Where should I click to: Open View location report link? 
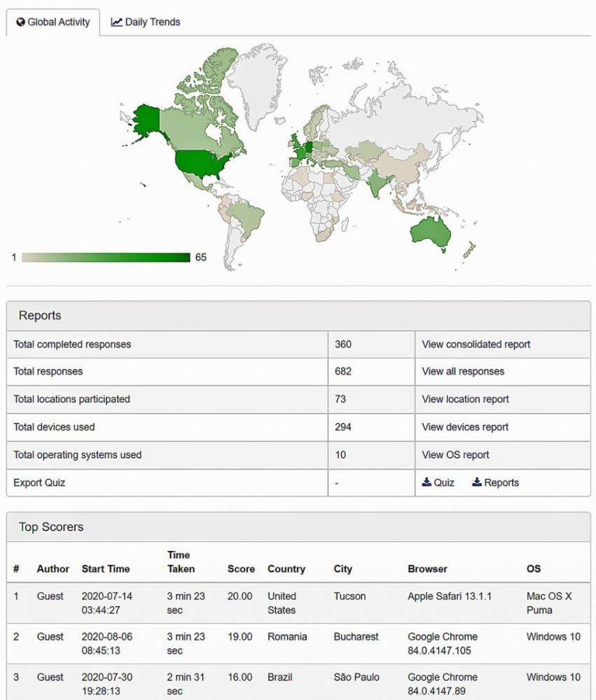[x=465, y=399]
